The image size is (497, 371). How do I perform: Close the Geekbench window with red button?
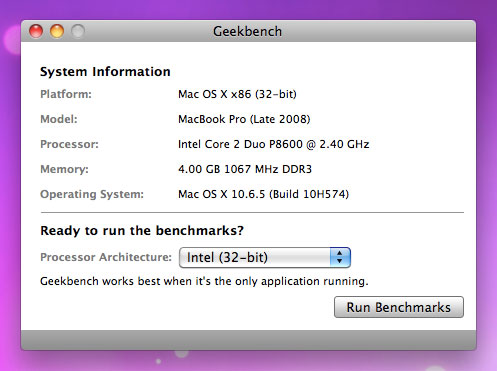point(36,31)
